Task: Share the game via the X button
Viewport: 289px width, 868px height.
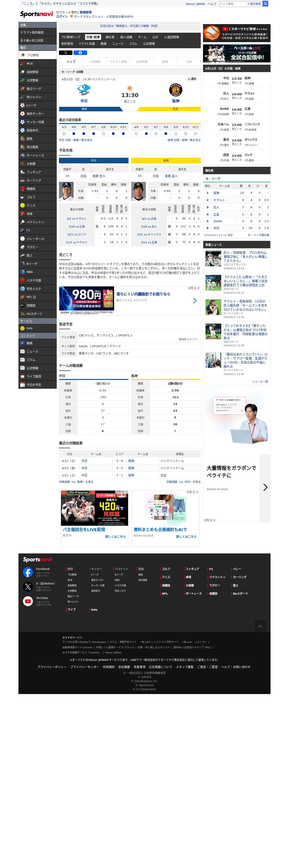Action: coord(65,53)
